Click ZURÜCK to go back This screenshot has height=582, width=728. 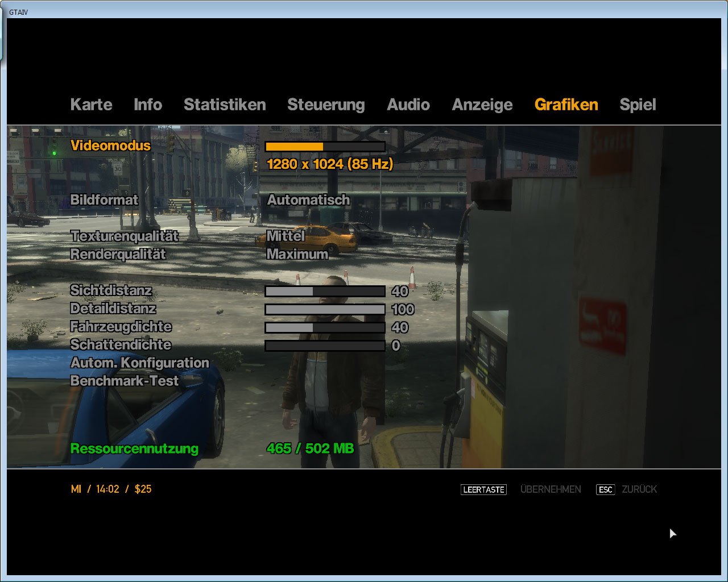pos(639,489)
